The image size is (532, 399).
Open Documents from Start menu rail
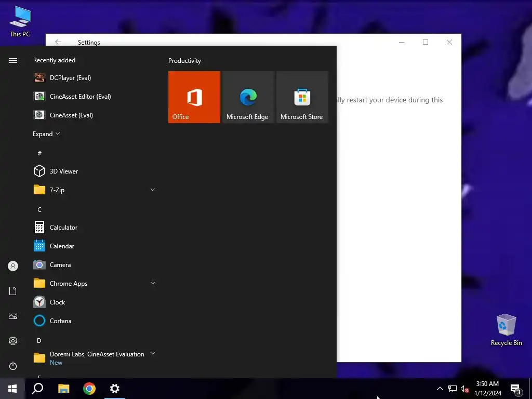tap(13, 291)
